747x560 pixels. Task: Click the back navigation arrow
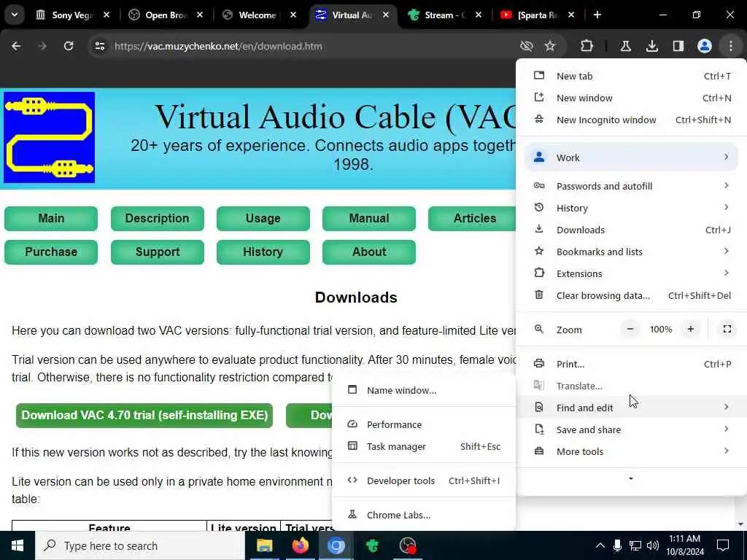tap(16, 46)
